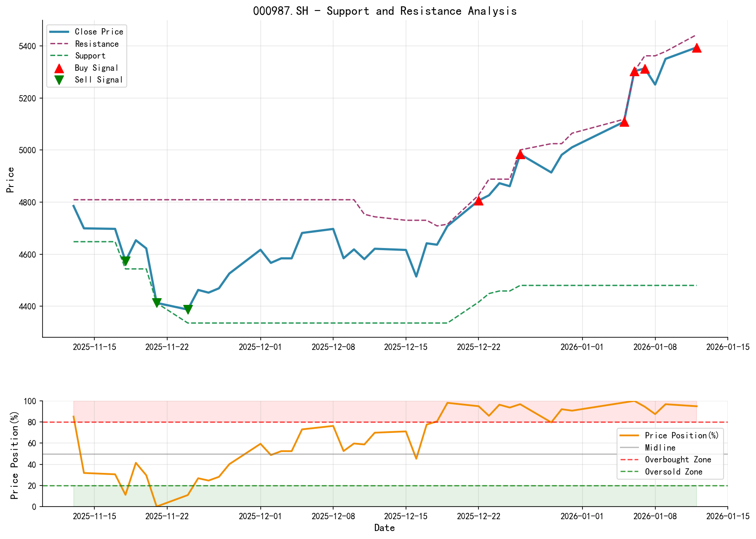
Task: Click the first Sell Signal triangle after 2025-11-15
Action: (x=126, y=261)
